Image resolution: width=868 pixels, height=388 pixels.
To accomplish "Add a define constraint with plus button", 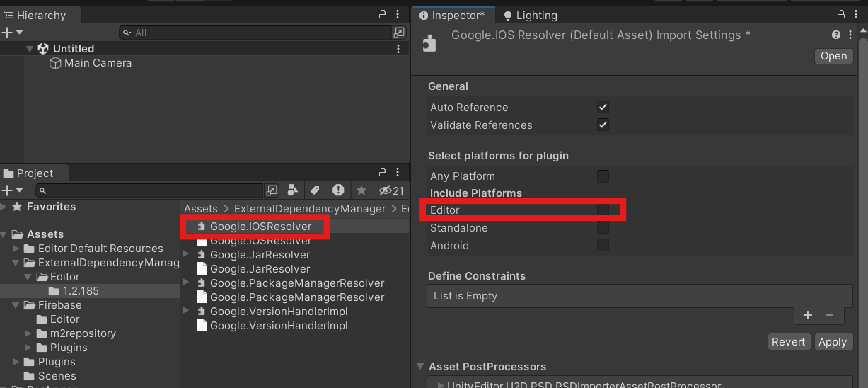I will point(808,315).
